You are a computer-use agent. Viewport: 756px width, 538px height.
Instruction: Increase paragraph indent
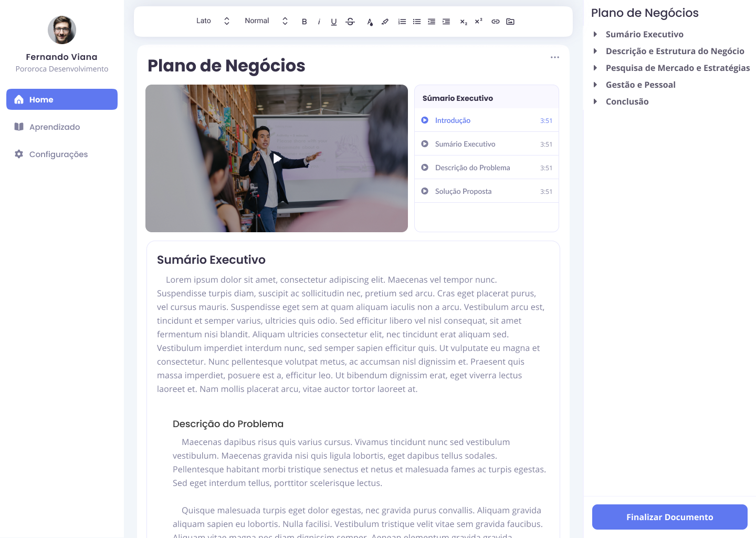pos(446,22)
